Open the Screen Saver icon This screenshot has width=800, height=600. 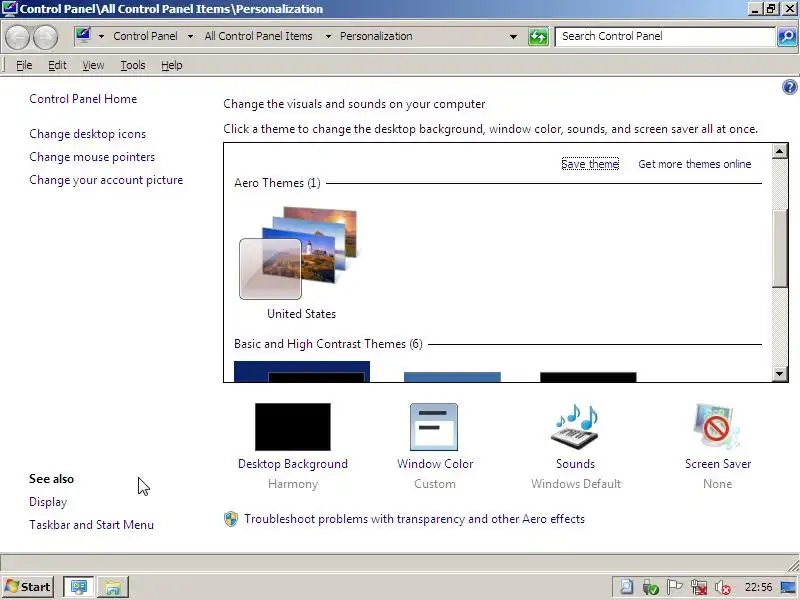click(x=716, y=427)
